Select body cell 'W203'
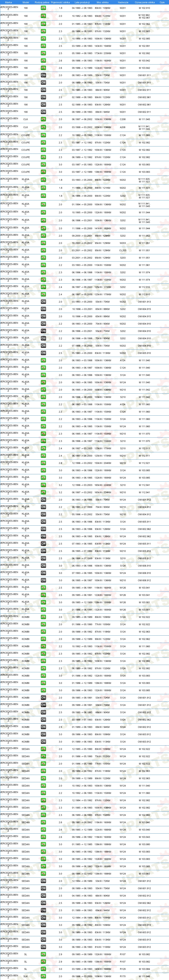The width and height of the screenshot is (169, 980). pos(123,243)
